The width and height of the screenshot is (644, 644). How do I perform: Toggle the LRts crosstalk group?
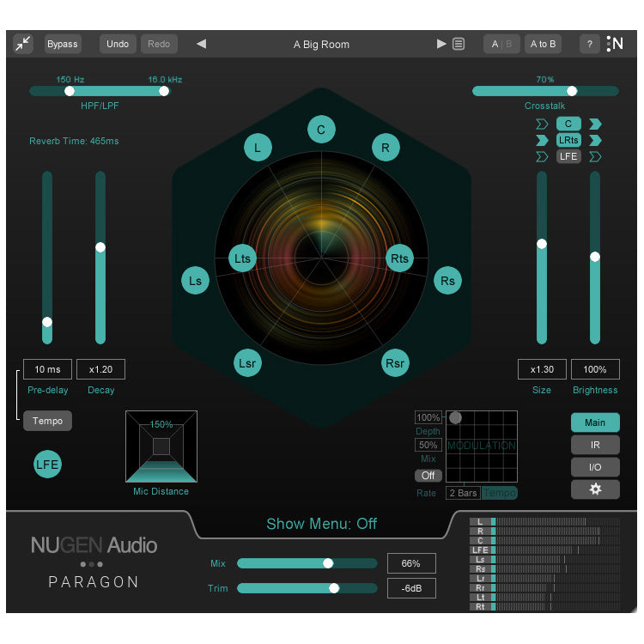tap(568, 140)
